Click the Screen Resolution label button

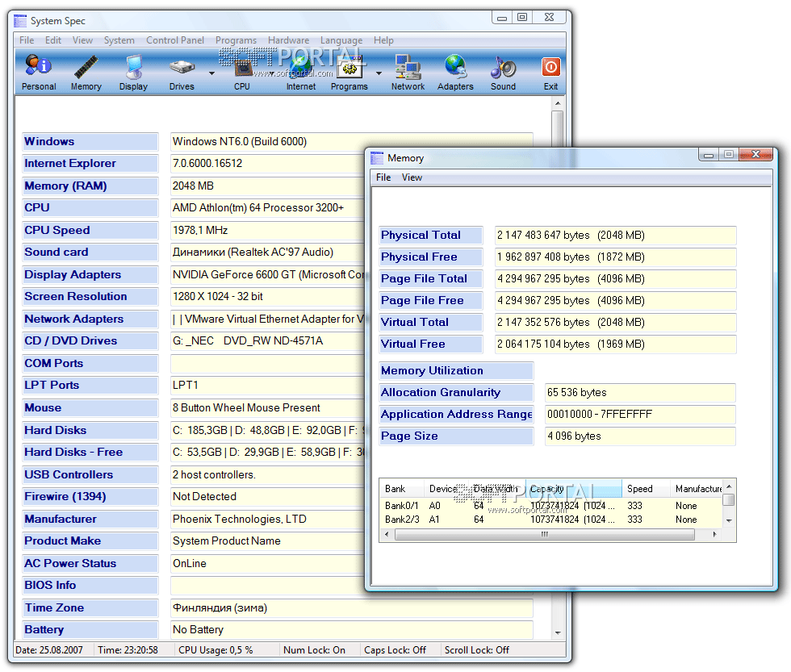90,296
